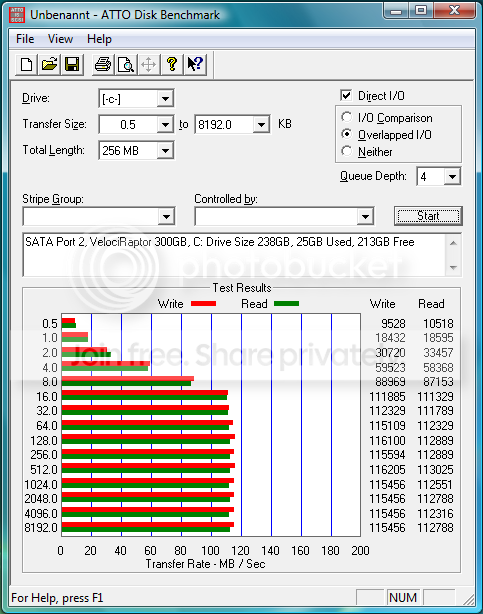Click the yellow question mark About icon
The height and width of the screenshot is (614, 483).
point(172,64)
